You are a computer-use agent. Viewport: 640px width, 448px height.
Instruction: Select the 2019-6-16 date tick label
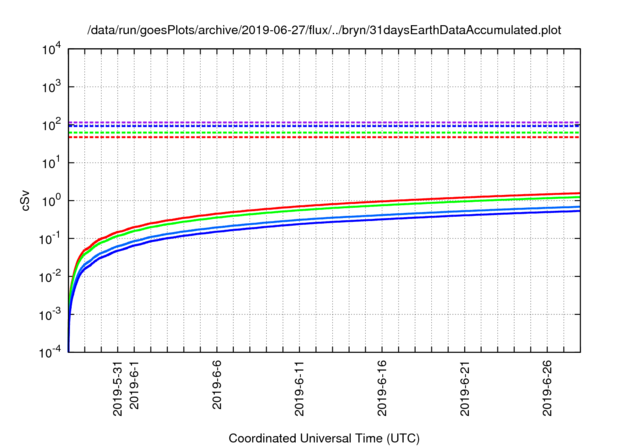tap(383, 390)
